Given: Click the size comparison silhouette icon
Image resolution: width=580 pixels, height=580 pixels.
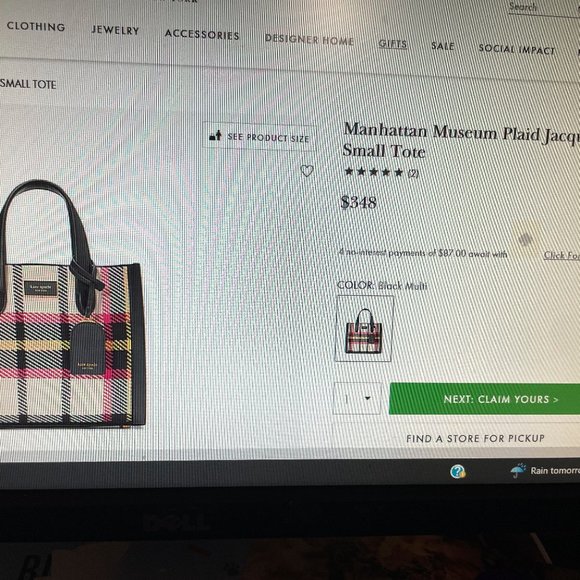Looking at the screenshot, I should click(x=216, y=136).
